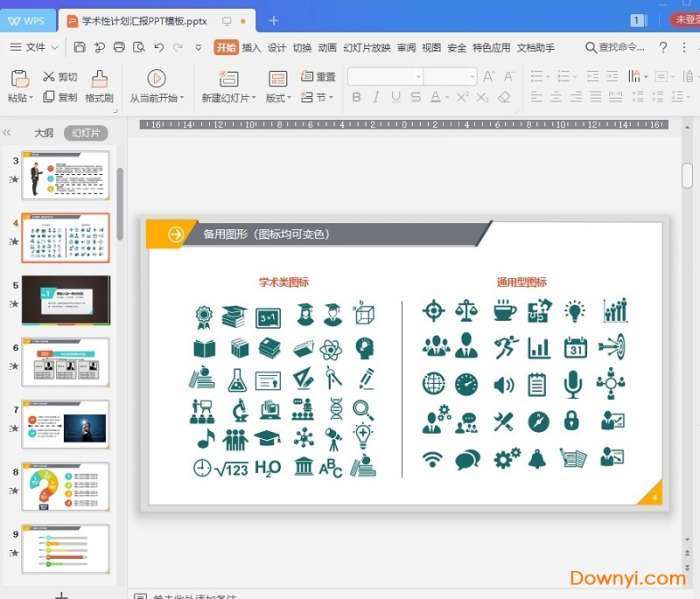Image resolution: width=700 pixels, height=599 pixels.
Task: Center align text
Action: pos(556,96)
